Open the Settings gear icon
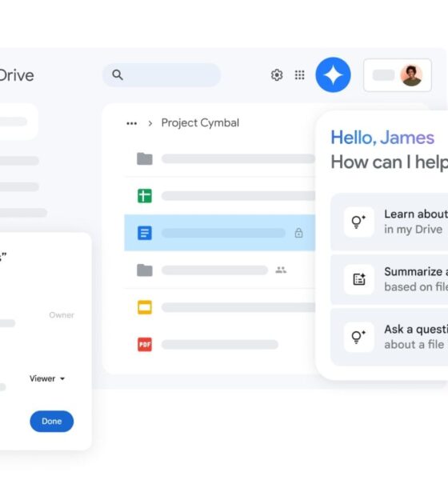The width and height of the screenshot is (448, 480). pyautogui.click(x=277, y=75)
